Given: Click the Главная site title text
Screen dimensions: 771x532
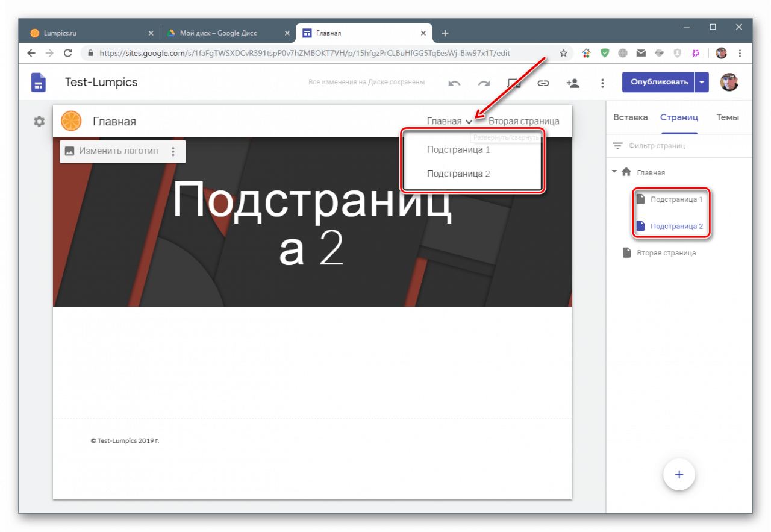Looking at the screenshot, I should [114, 121].
